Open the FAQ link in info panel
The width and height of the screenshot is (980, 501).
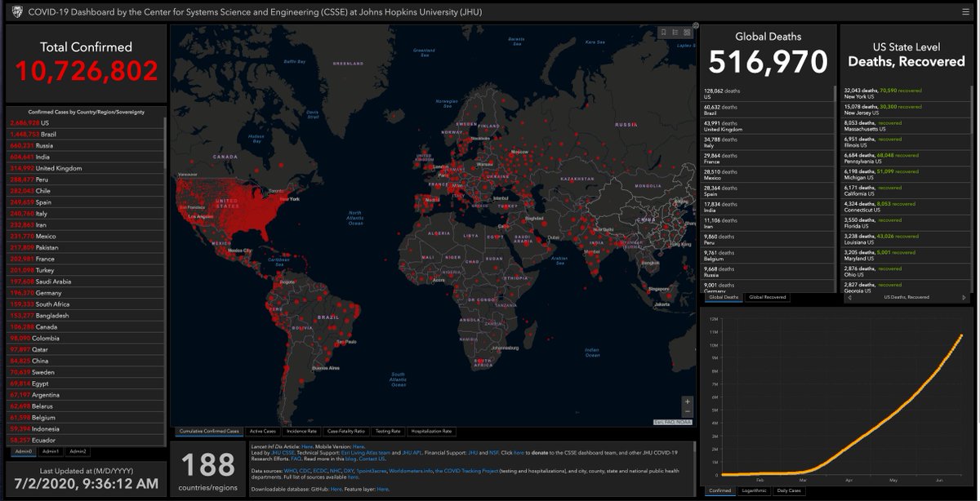point(296,459)
